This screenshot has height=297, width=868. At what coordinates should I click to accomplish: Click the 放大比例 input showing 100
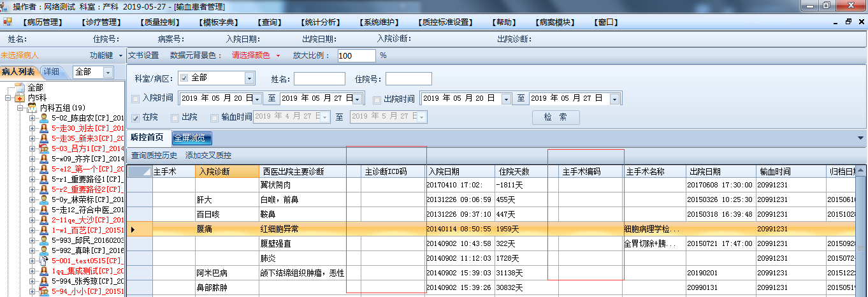[x=357, y=55]
